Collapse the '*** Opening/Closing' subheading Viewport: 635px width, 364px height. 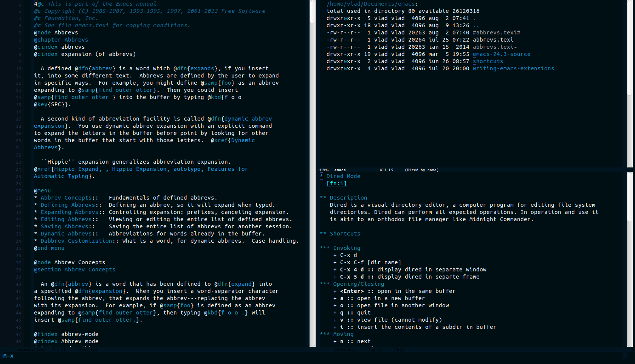[352, 284]
